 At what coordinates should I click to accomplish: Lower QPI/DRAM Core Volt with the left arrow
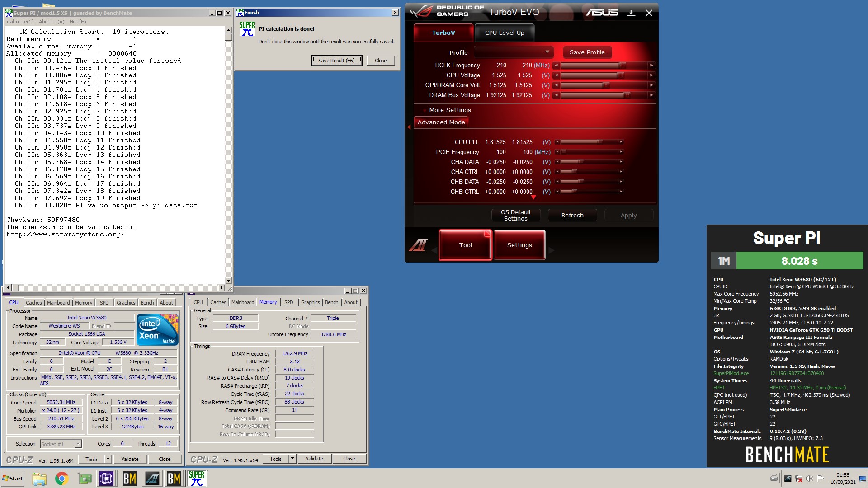click(557, 85)
